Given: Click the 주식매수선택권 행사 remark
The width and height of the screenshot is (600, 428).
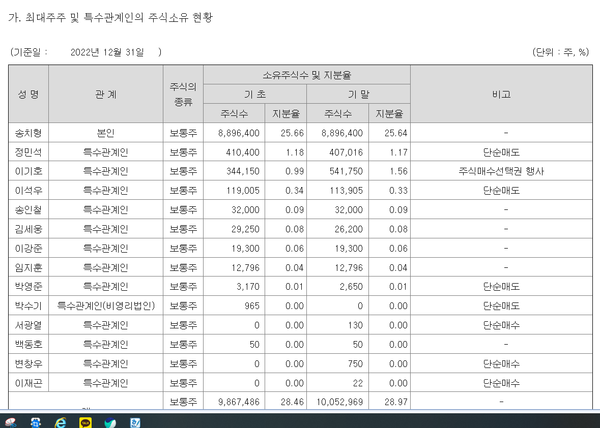Looking at the screenshot, I should tap(501, 171).
